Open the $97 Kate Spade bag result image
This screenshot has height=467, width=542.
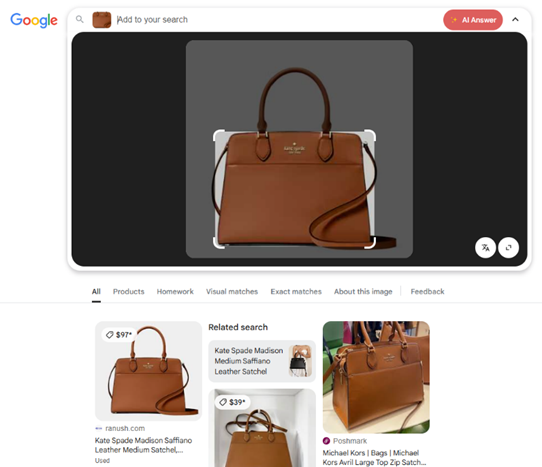[148, 371]
